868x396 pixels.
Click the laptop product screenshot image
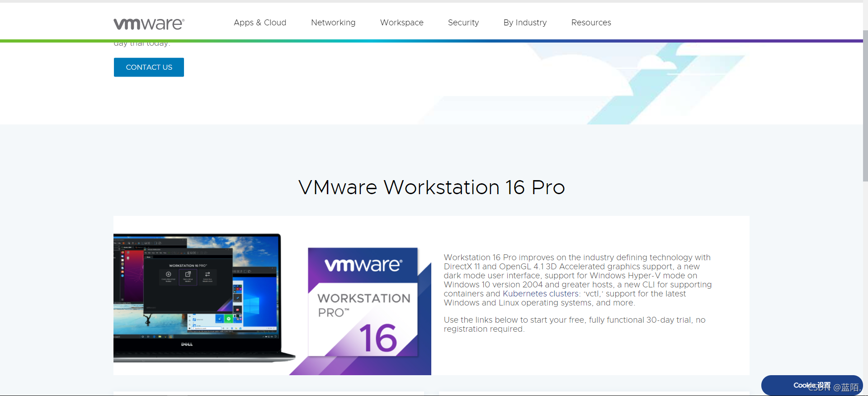click(204, 298)
